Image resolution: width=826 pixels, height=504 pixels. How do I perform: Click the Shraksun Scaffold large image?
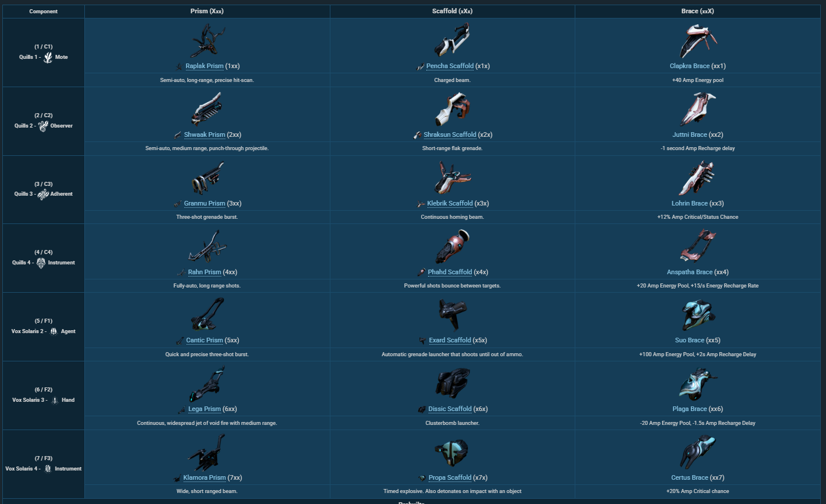[452, 109]
